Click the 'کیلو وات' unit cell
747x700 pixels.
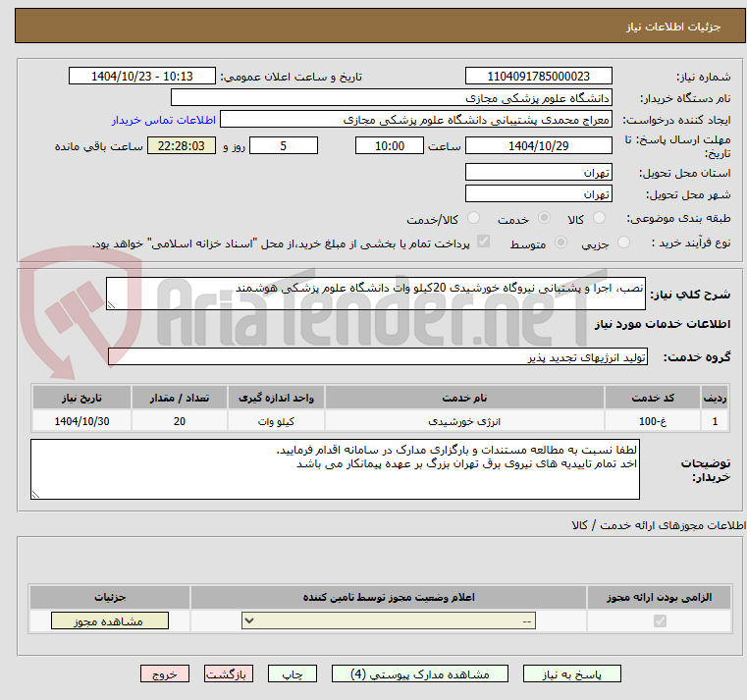[276, 421]
